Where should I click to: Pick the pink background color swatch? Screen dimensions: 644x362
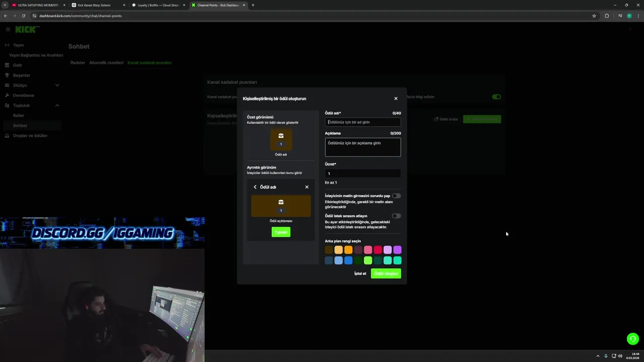(x=368, y=250)
